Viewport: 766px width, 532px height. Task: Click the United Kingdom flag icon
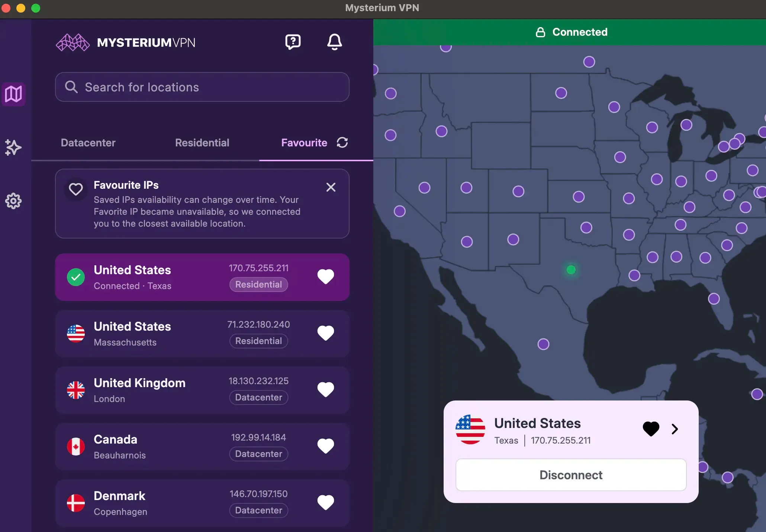point(76,390)
